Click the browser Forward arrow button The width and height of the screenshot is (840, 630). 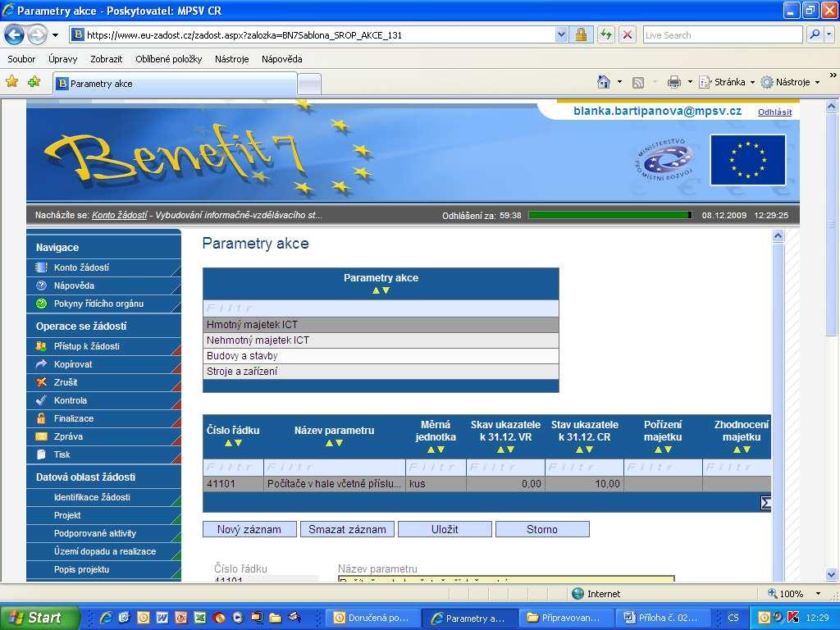pos(37,35)
